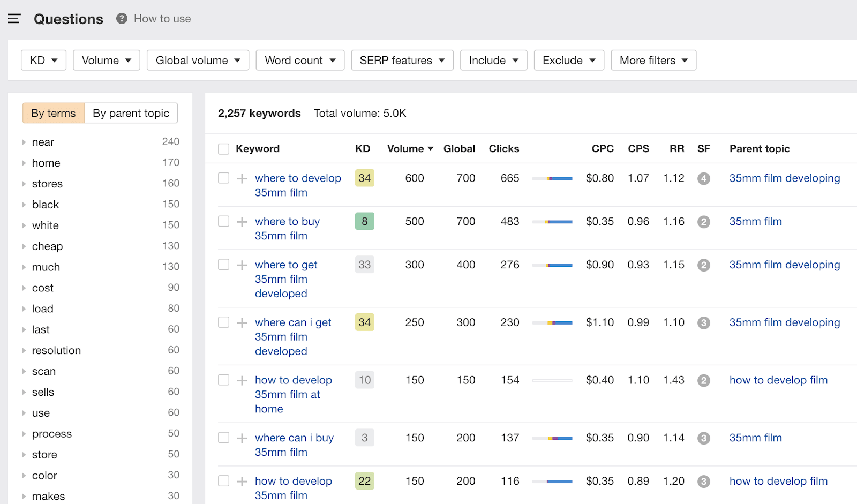Toggle the select-all Keyword header checkbox
The image size is (857, 504).
click(x=224, y=149)
